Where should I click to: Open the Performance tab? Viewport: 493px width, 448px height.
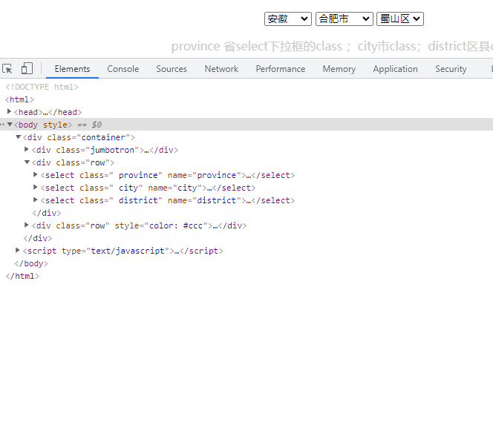click(x=280, y=69)
